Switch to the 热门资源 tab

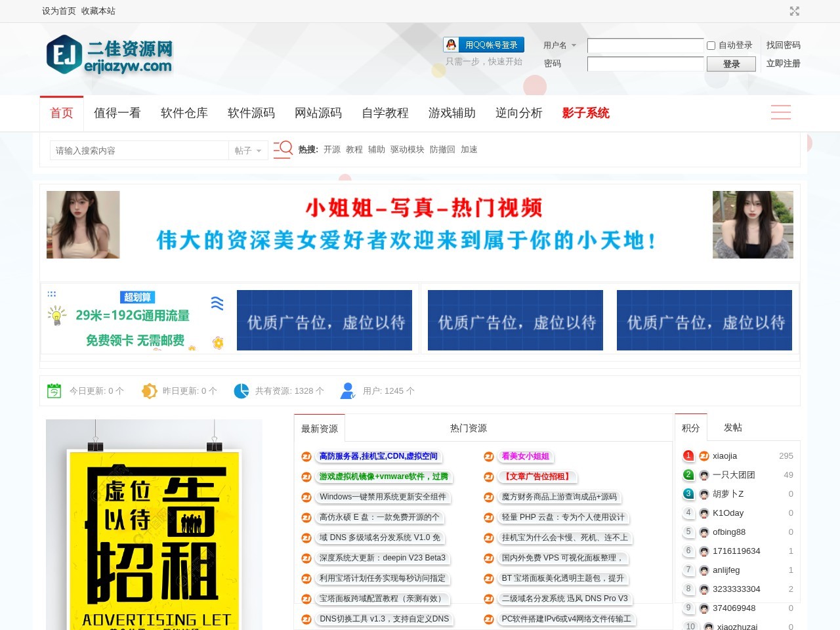[x=468, y=428]
